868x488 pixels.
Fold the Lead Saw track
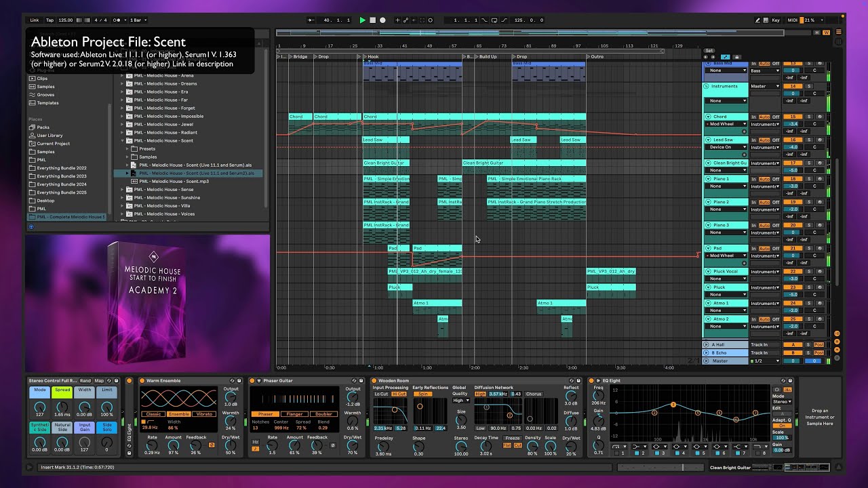(x=707, y=140)
